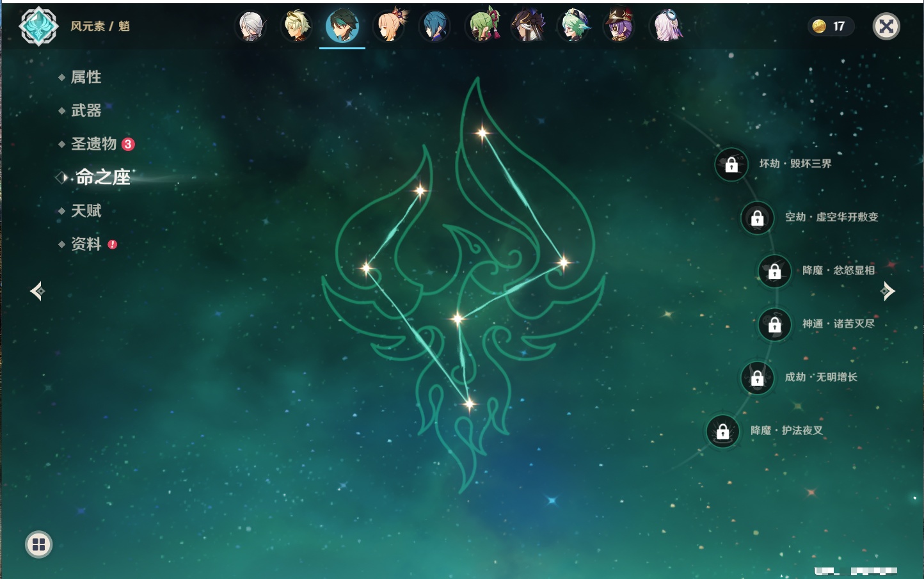Click the coin counter showing 17
The height and width of the screenshot is (579, 924).
tap(831, 26)
